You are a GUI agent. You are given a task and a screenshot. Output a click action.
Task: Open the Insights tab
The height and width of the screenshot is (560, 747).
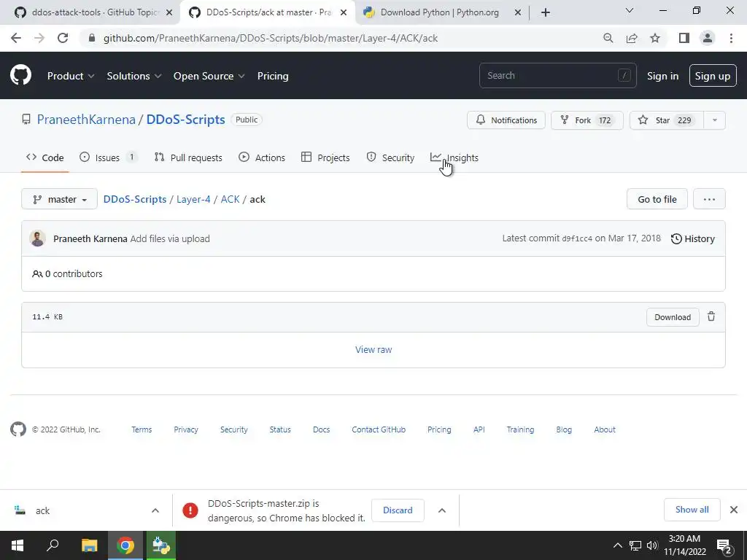click(454, 157)
